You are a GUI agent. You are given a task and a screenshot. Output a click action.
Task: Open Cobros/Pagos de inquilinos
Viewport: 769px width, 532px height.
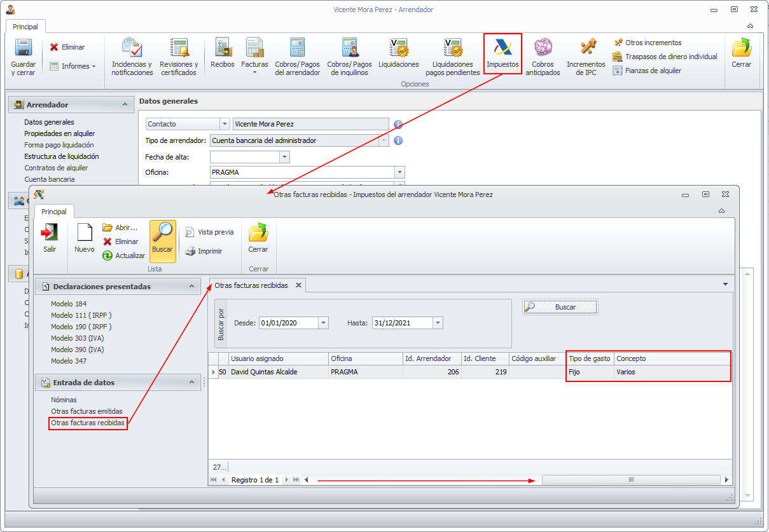[349, 57]
